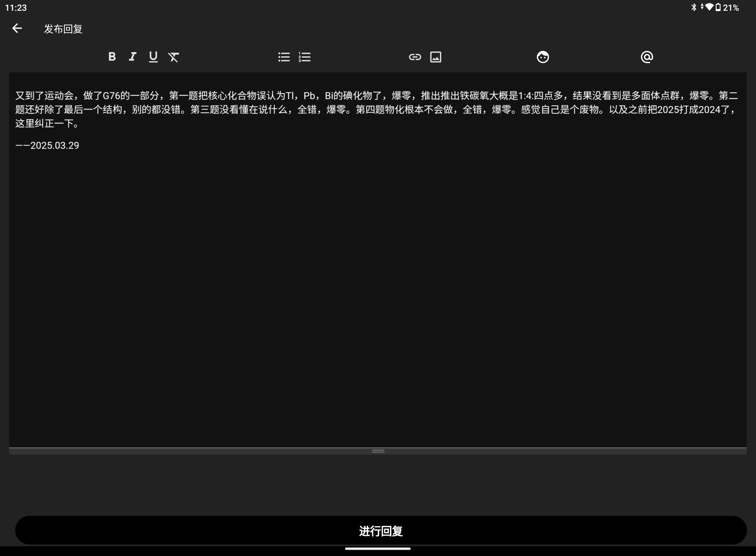Click the 发布回复 page title
Screen dimensions: 756x556
coord(63,29)
